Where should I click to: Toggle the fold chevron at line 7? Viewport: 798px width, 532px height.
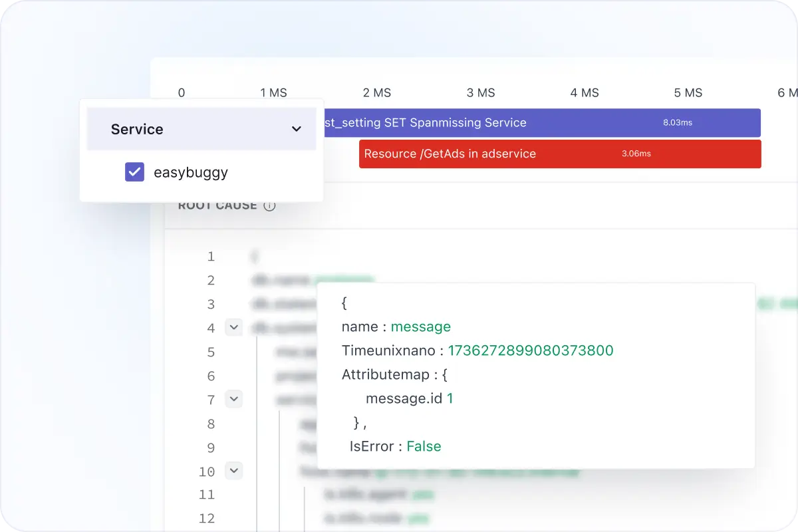[x=233, y=400]
